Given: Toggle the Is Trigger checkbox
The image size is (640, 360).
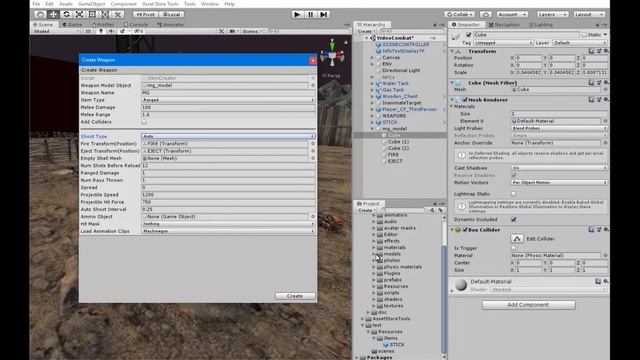Looking at the screenshot, I should [x=513, y=248].
